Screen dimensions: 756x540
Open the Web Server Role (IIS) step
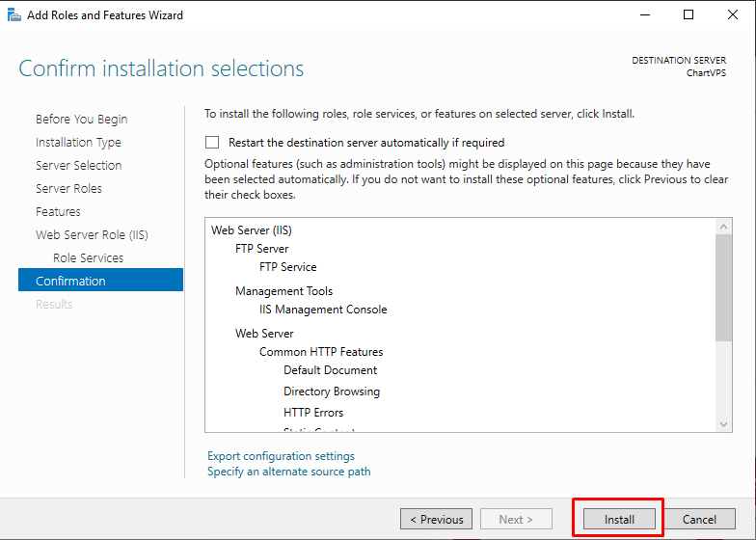coord(92,235)
